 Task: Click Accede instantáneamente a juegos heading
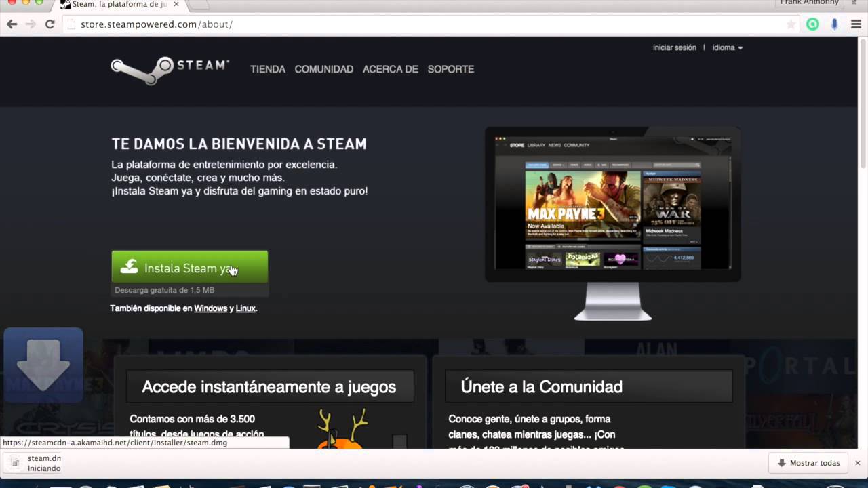point(269,387)
